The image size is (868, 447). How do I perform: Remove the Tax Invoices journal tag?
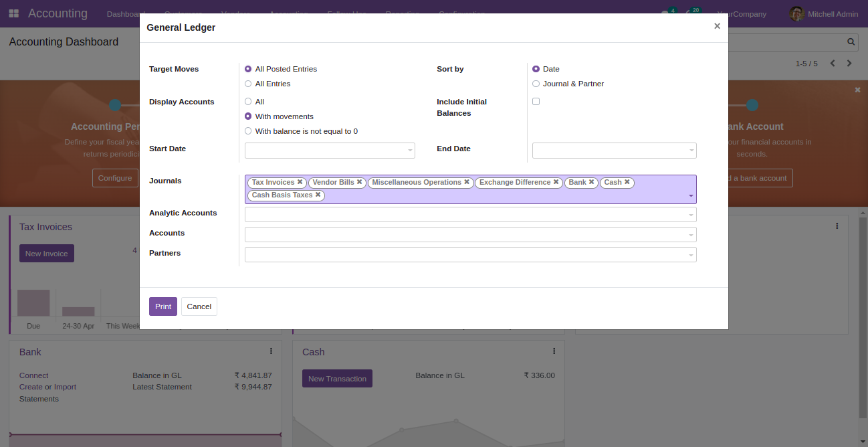point(300,182)
